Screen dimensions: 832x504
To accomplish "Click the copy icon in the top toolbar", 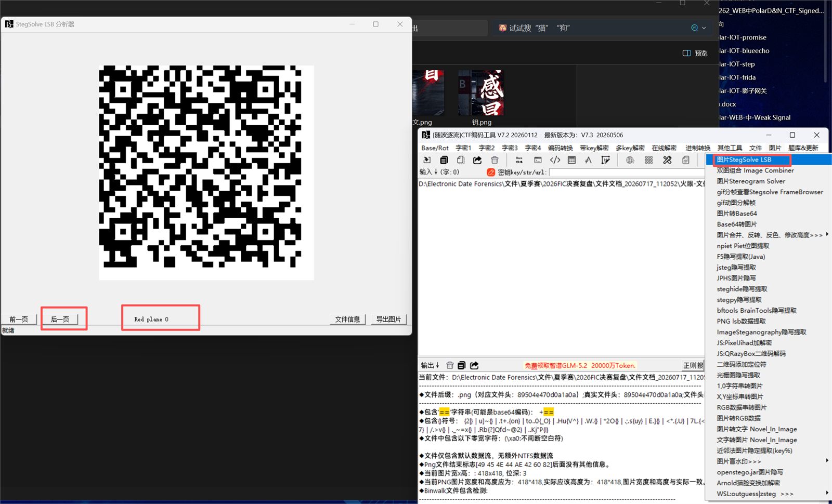I will click(444, 160).
